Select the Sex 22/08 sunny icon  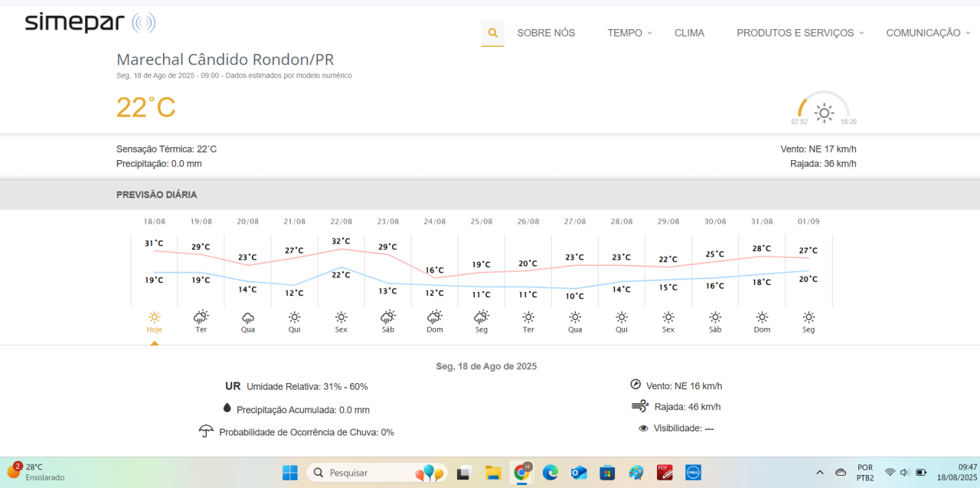point(341,316)
